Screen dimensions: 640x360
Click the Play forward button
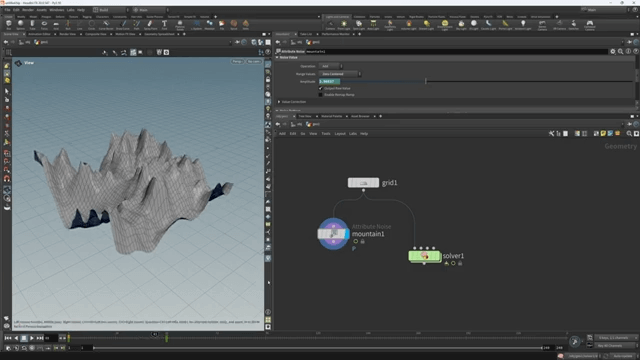pyautogui.click(x=31, y=338)
